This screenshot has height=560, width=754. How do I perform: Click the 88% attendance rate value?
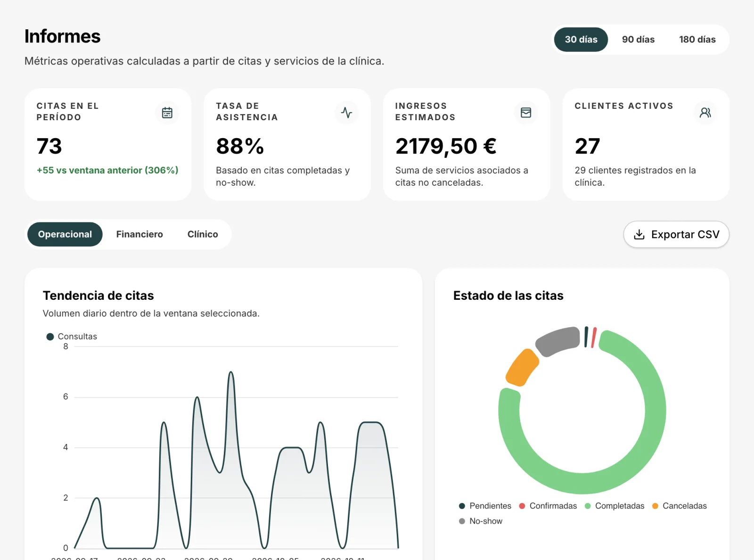240,146
